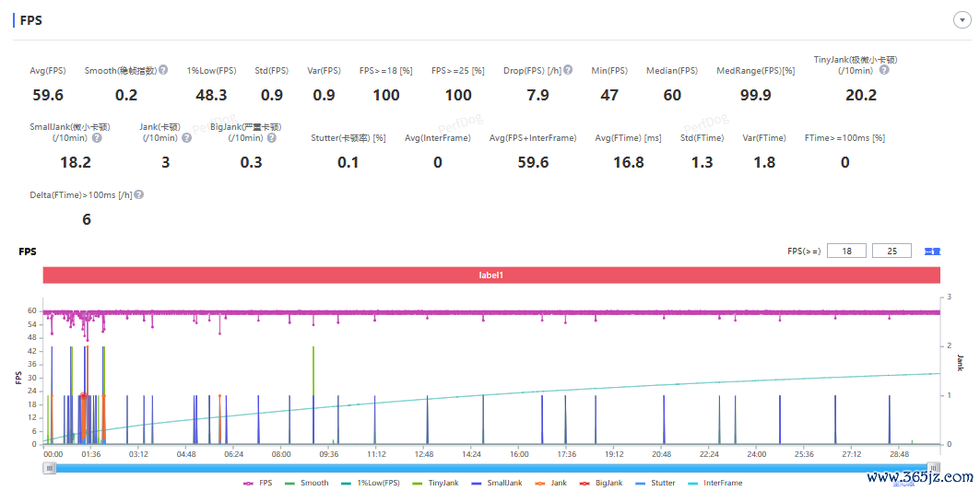Collapse the FPS panel with arrow icon
Image resolution: width=980 pixels, height=491 pixels.
(962, 20)
